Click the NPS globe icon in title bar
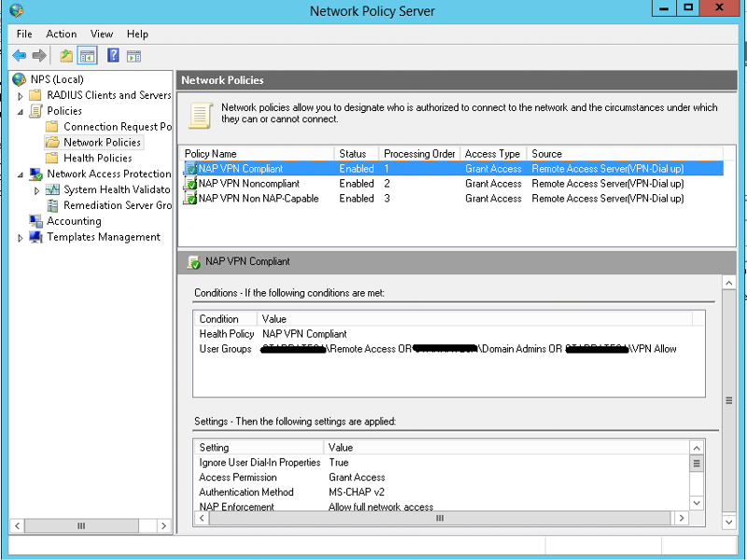The height and width of the screenshot is (560, 747). coord(16,10)
